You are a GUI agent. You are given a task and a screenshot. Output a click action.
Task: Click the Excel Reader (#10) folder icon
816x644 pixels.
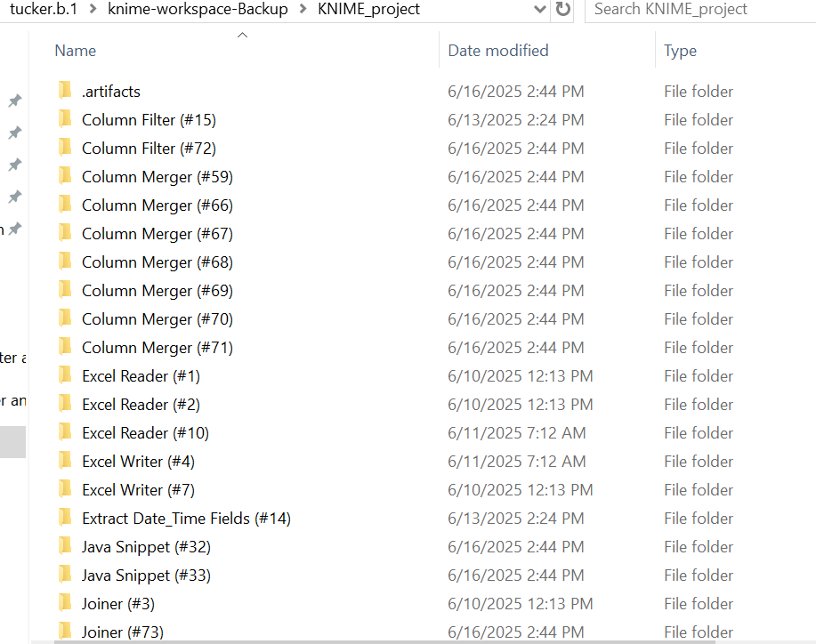coord(65,432)
